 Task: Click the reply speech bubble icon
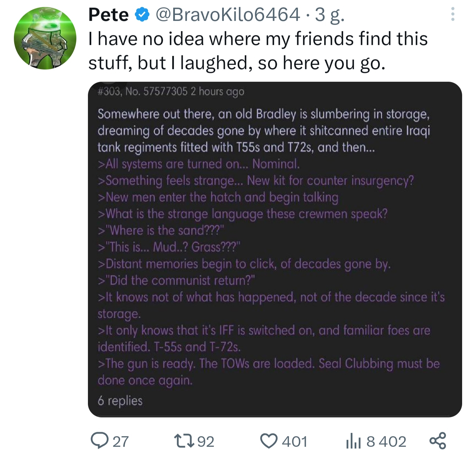tap(99, 441)
